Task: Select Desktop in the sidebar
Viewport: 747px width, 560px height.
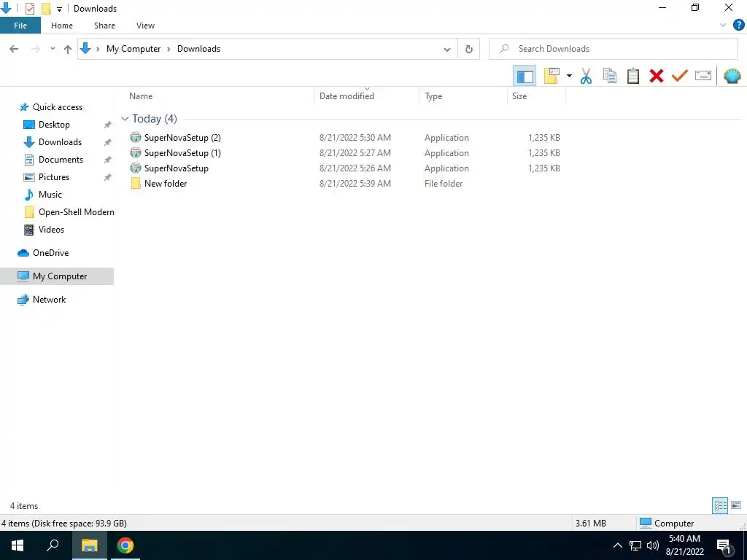Action: [x=54, y=125]
